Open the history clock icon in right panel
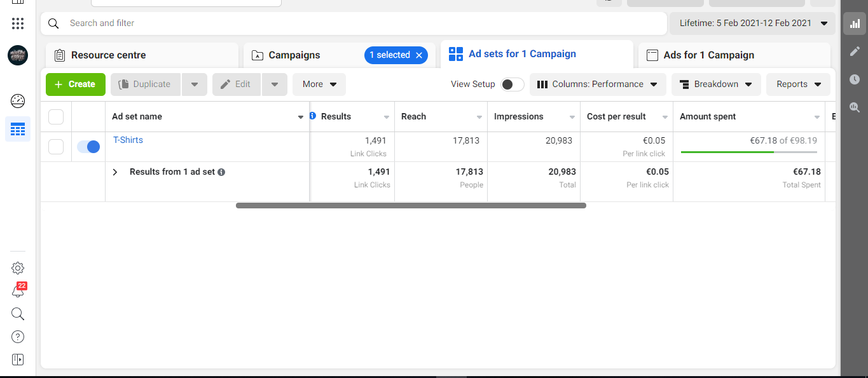 (855, 79)
